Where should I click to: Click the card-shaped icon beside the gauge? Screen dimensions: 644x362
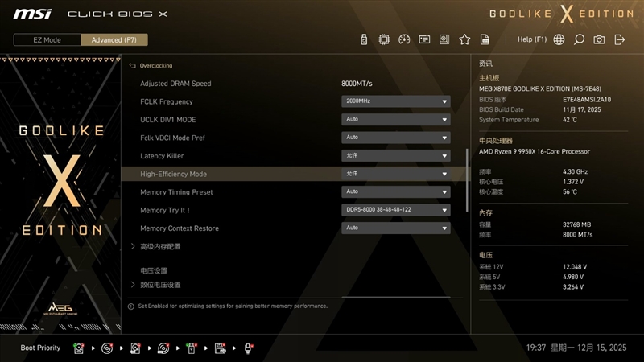click(x=424, y=39)
